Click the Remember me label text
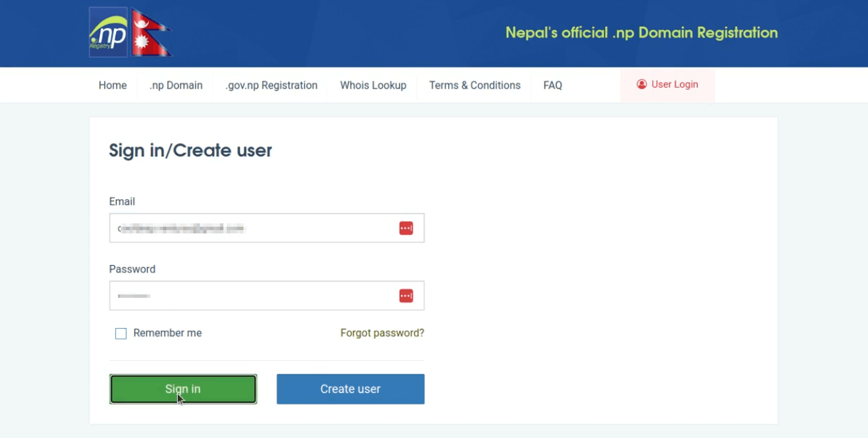This screenshot has width=868, height=438. click(168, 333)
